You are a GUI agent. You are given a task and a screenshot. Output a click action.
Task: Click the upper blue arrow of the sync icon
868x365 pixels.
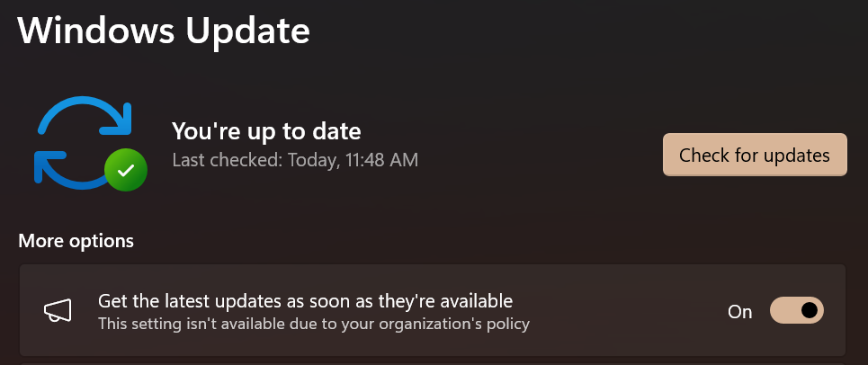pos(90,111)
